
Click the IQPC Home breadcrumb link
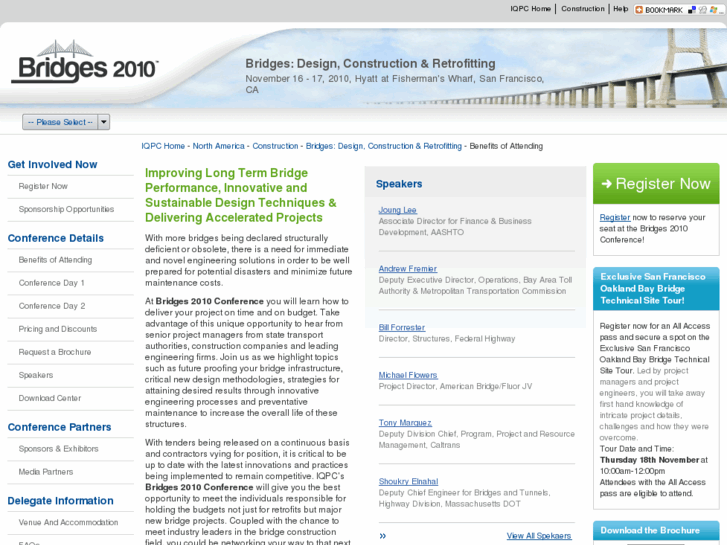[x=163, y=146]
